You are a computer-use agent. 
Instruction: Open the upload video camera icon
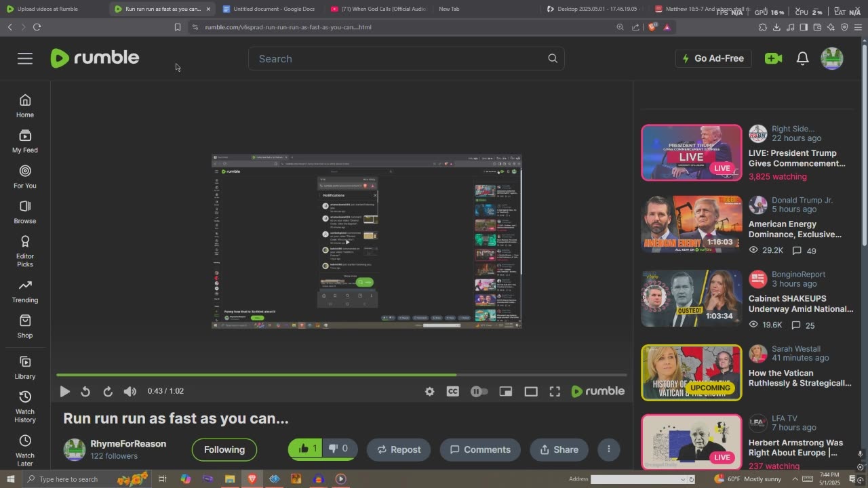773,58
